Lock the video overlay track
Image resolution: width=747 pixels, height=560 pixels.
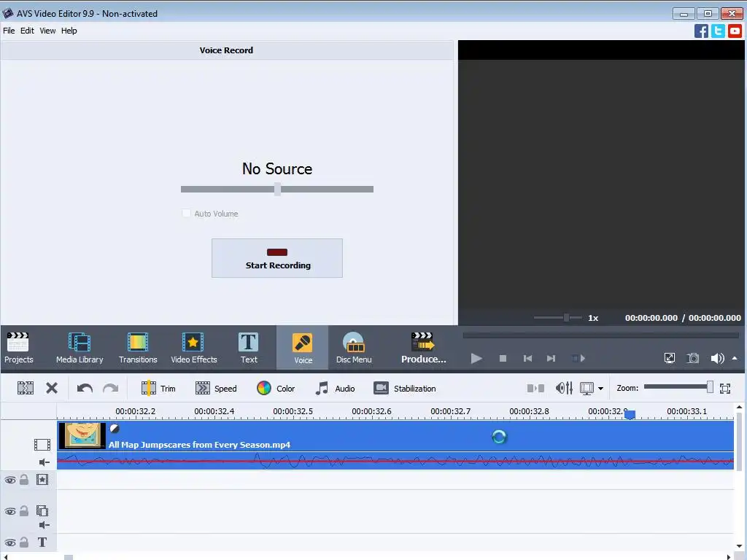coord(24,511)
